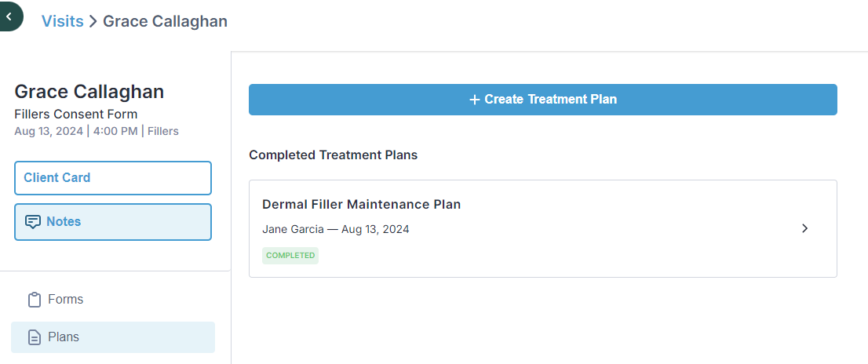Open the Client Card button
The height and width of the screenshot is (364, 868).
tap(113, 178)
